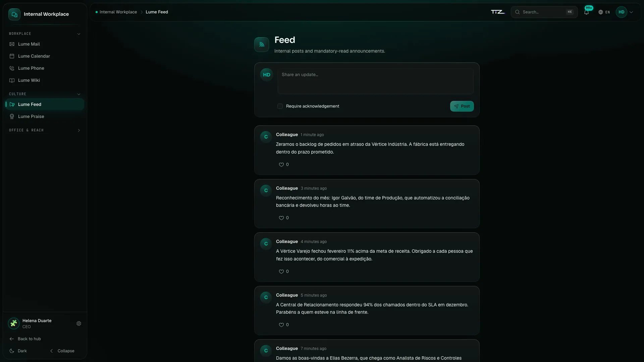Image resolution: width=644 pixels, height=362 pixels.
Task: Click the Feed RSS icon
Action: (x=262, y=45)
